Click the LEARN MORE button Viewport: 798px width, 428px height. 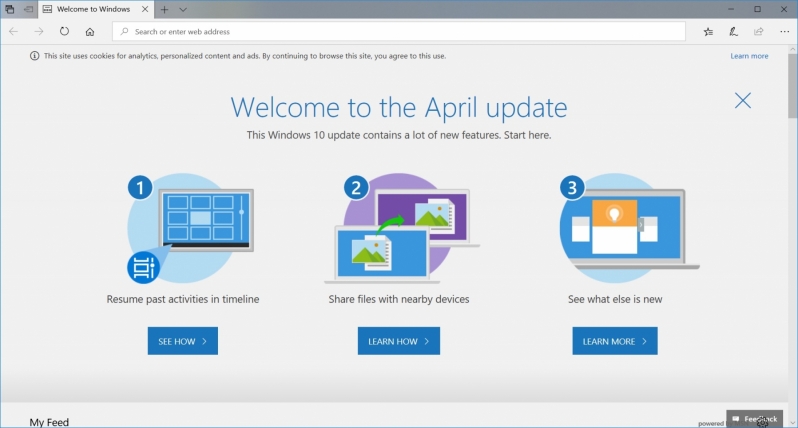coord(615,341)
